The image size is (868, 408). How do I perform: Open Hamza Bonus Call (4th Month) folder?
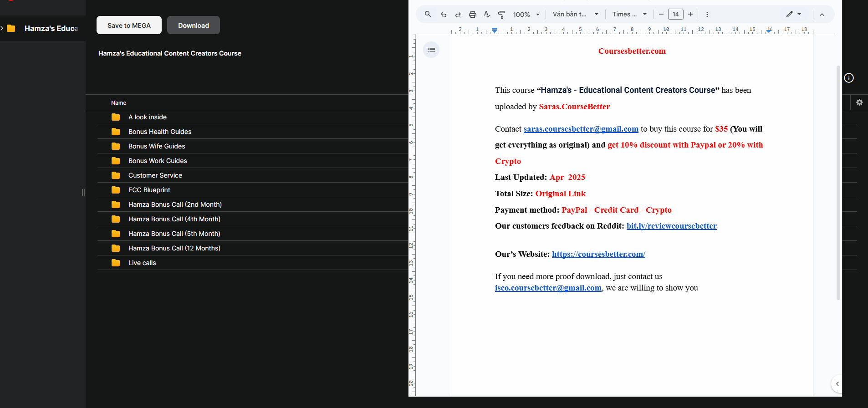coord(253,219)
